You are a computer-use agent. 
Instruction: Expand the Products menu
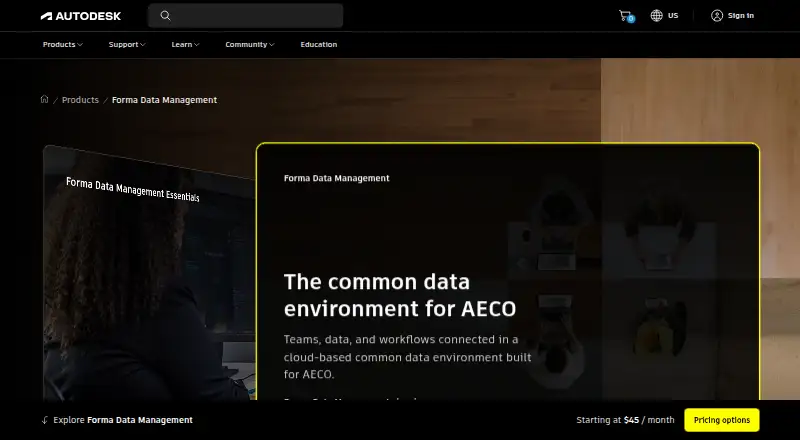coord(63,44)
